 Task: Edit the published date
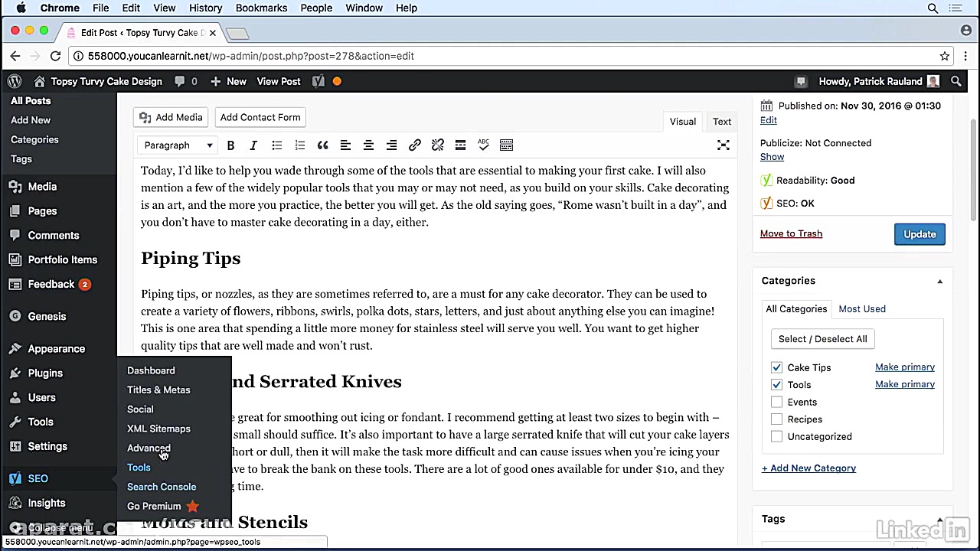(x=769, y=120)
